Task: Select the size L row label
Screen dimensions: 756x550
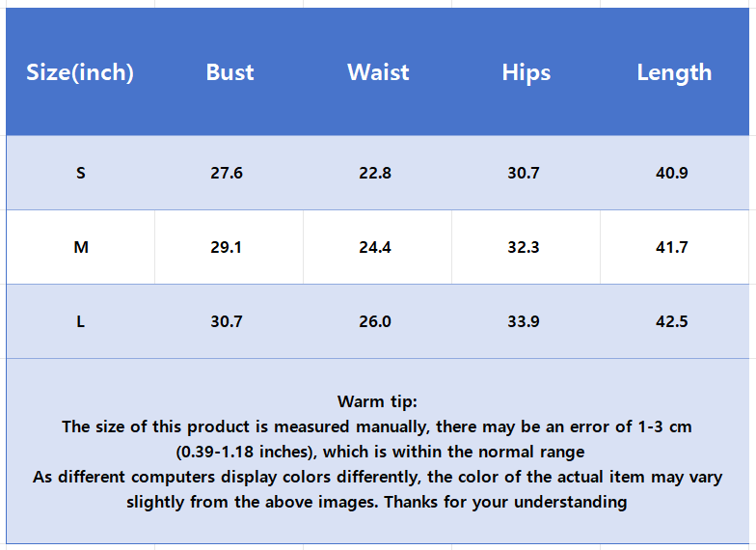Action: pyautogui.click(x=81, y=322)
